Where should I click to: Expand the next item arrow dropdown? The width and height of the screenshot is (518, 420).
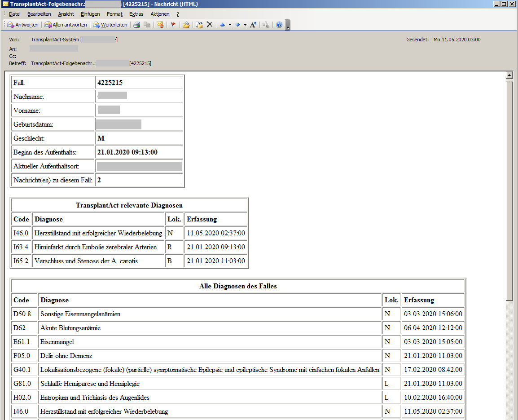pyautogui.click(x=245, y=25)
